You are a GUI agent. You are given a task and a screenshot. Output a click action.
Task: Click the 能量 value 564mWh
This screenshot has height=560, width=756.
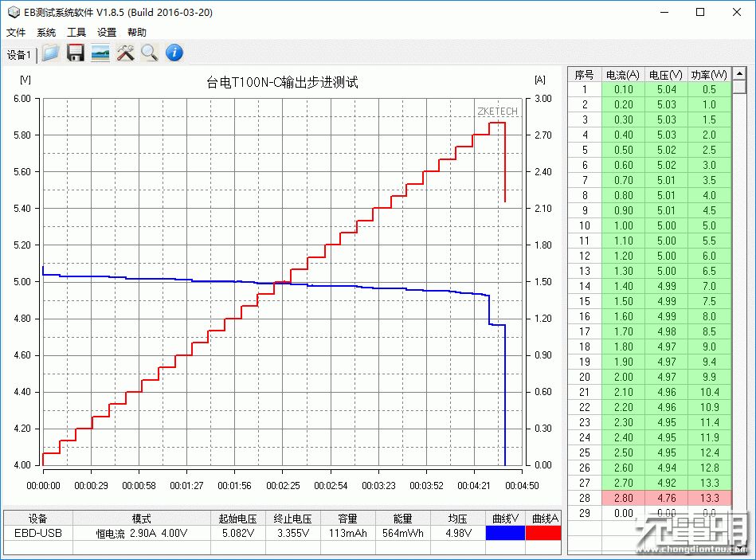tap(402, 533)
